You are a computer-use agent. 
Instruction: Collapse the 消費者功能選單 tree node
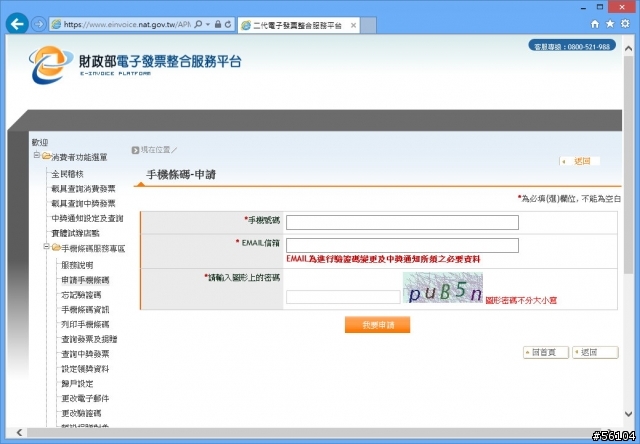[x=37, y=155]
